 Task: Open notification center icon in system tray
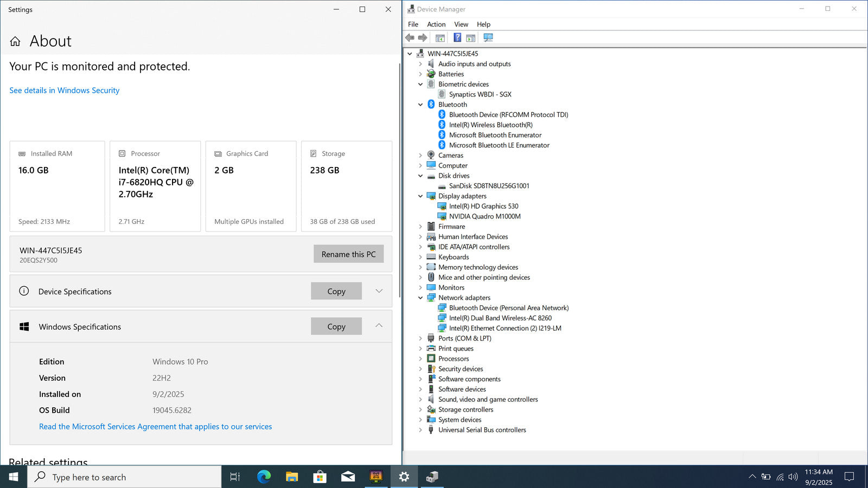[850, 477]
